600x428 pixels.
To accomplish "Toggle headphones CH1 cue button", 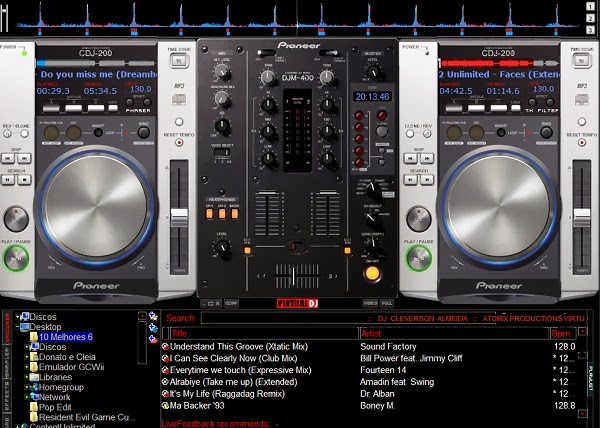I will point(209,213).
